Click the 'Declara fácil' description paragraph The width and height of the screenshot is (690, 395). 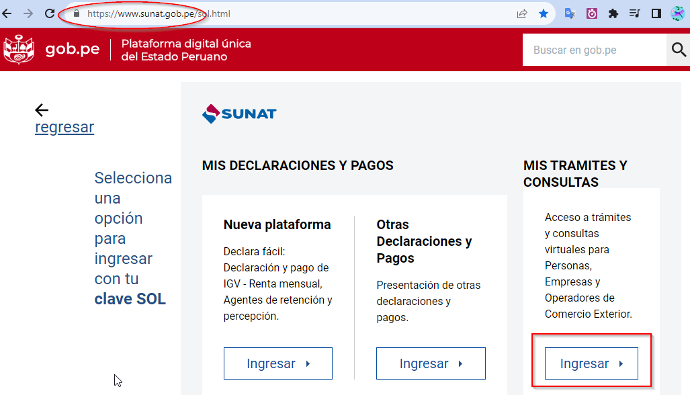278,284
